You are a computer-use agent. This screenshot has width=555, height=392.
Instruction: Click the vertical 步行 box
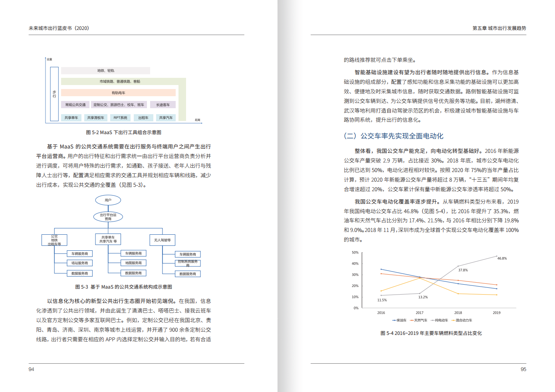pos(54,94)
